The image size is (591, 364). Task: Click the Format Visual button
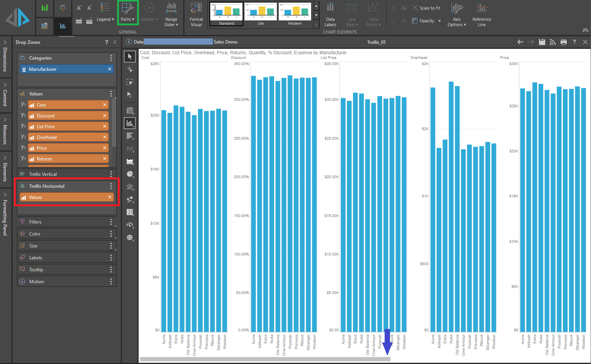196,15
